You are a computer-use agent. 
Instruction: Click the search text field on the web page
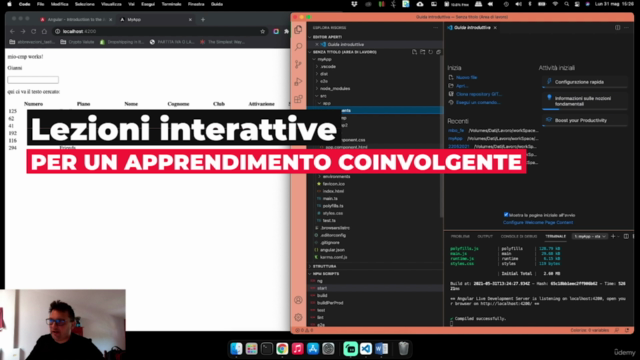(33, 80)
